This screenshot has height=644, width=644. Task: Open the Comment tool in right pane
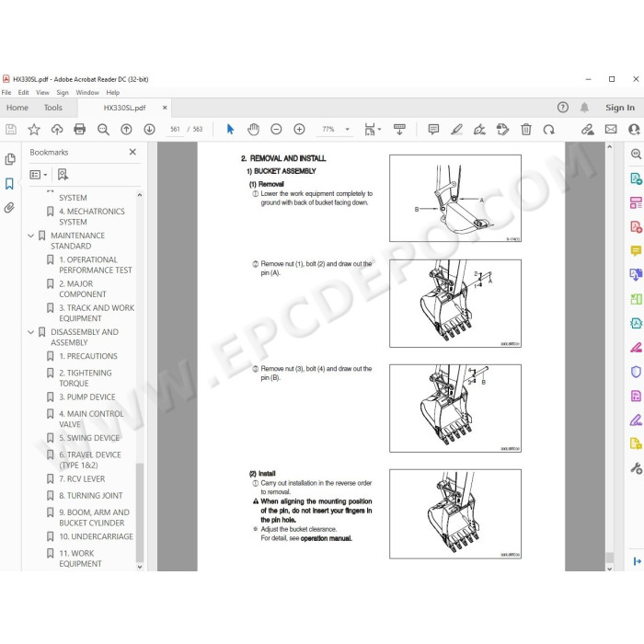pyautogui.click(x=636, y=250)
